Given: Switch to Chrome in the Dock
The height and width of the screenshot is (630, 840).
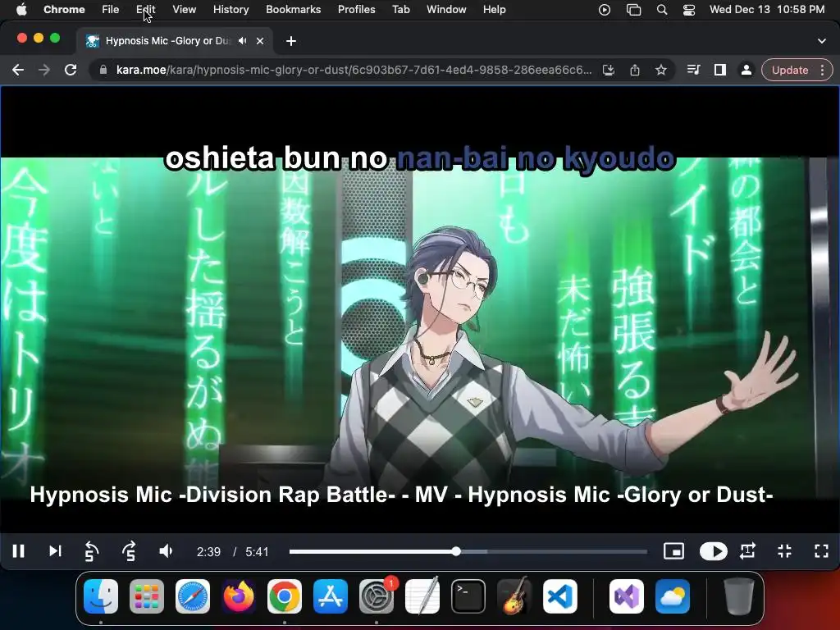Looking at the screenshot, I should 285,596.
